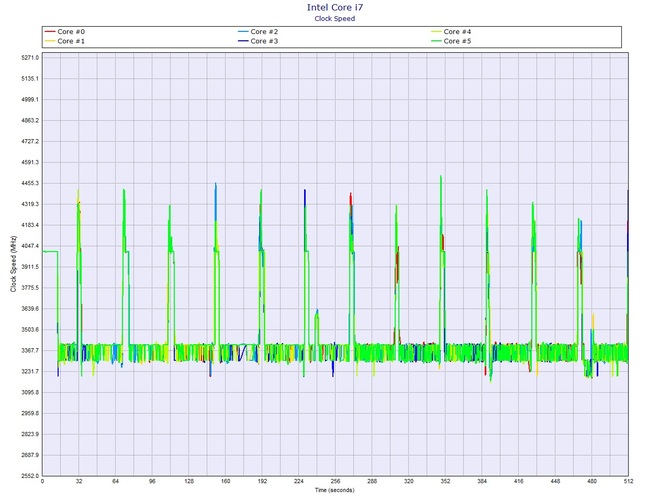Click the Time (seconds) axis label
670x502 pixels.
(335, 490)
